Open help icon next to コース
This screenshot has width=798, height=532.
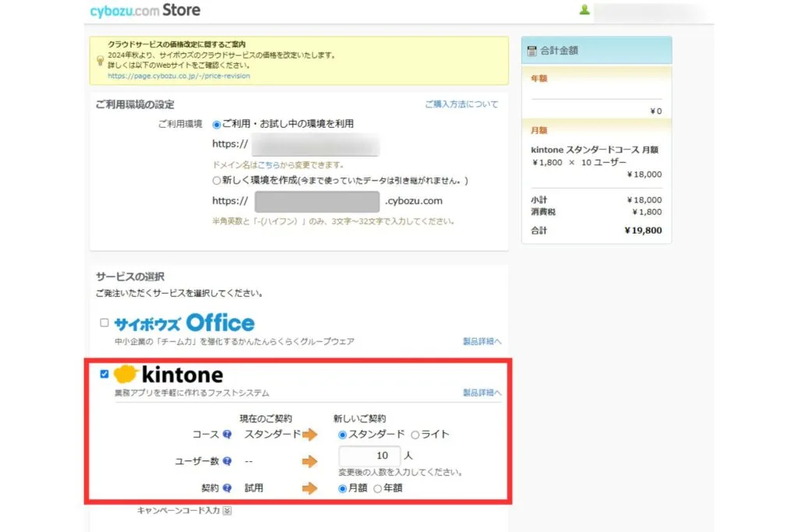[227, 435]
